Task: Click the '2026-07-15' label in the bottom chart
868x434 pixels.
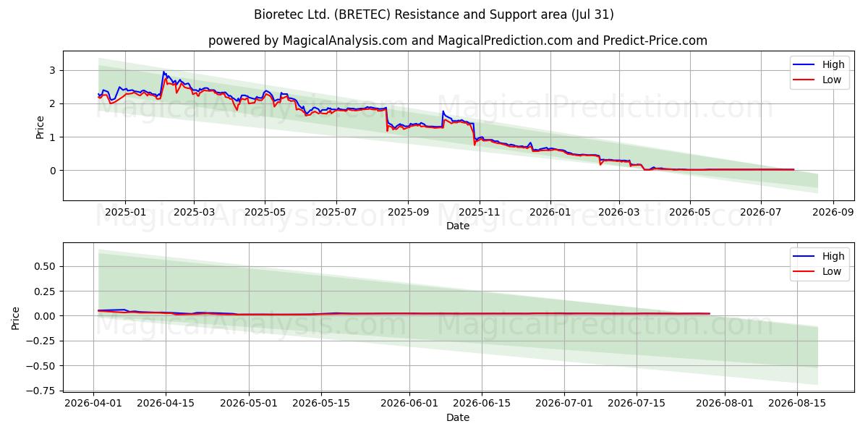Action: [x=637, y=404]
